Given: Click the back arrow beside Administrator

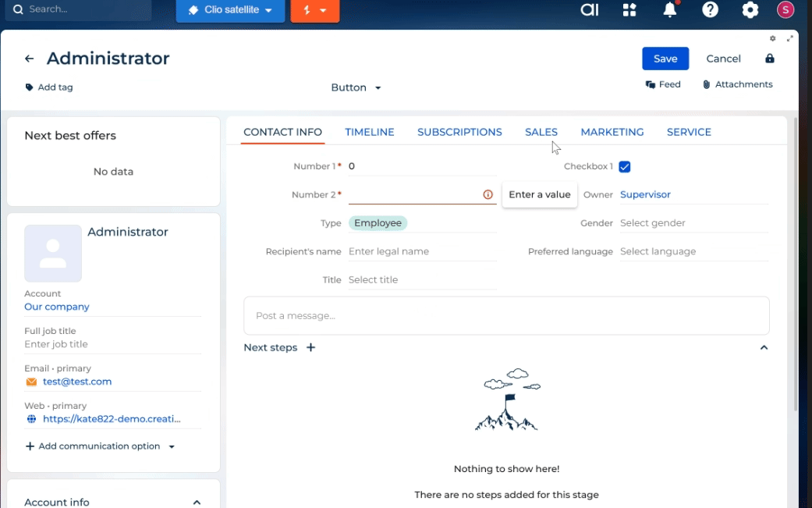Looking at the screenshot, I should (x=29, y=59).
